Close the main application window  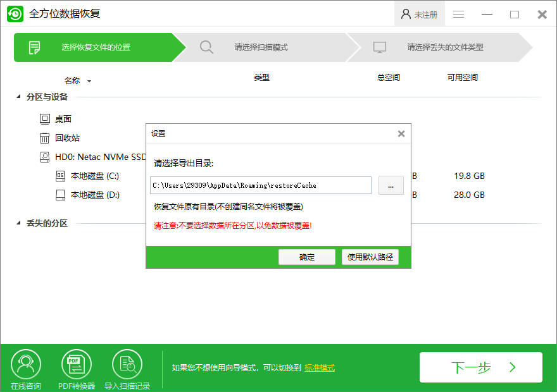tap(542, 15)
